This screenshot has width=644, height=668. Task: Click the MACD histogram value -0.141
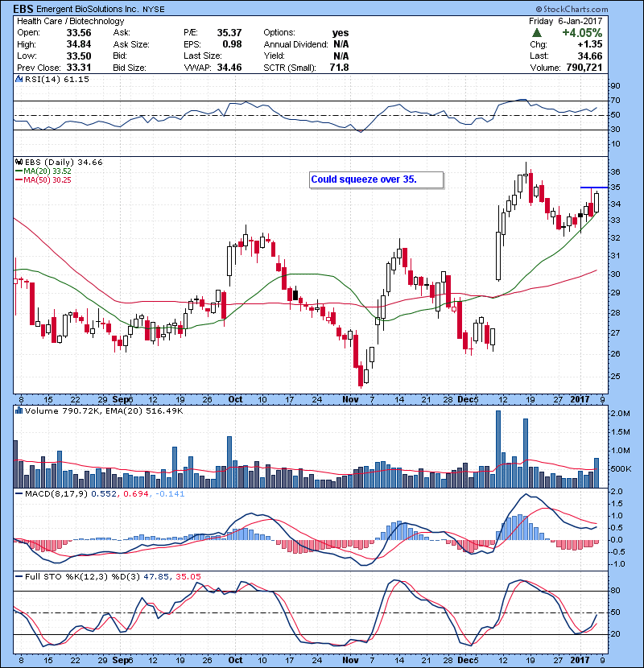170,494
